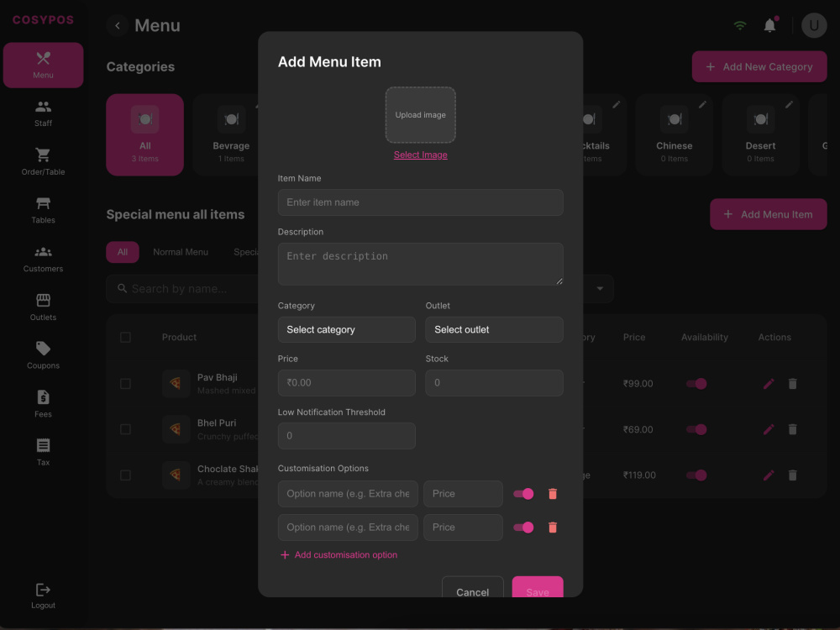The image size is (840, 630).
Task: Switch to Normal Menu tab
Action: point(181,252)
